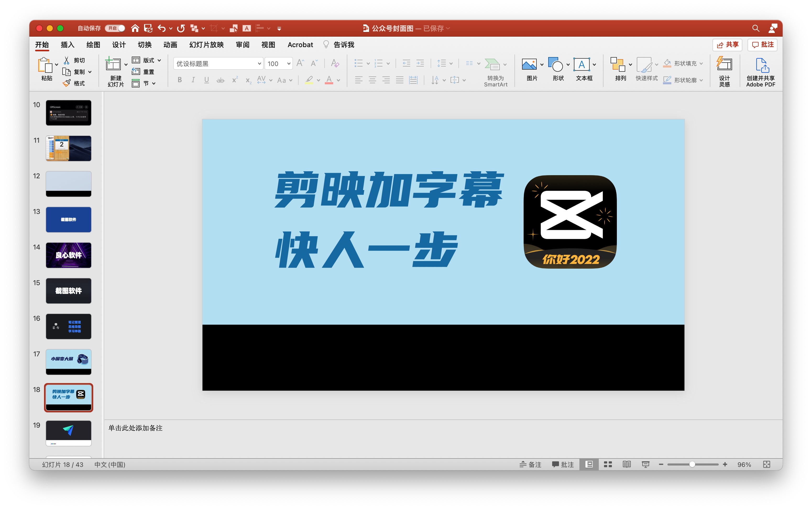This screenshot has width=812, height=509.
Task: Apply the yellow text highlight color
Action: tap(309, 80)
